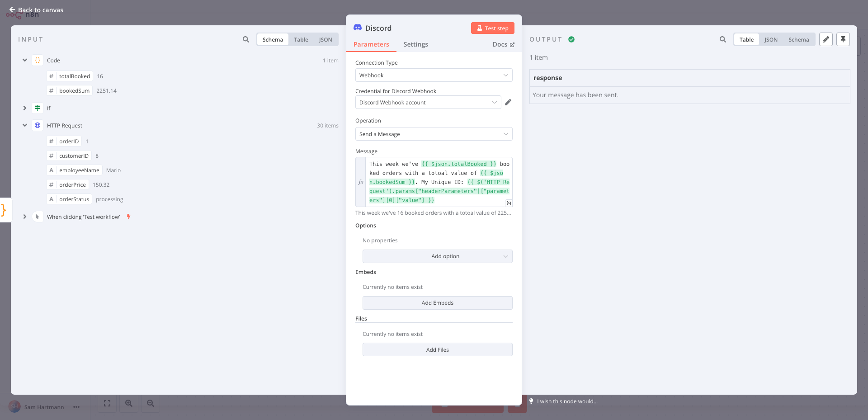
Task: Click the manual trigger cursor icon
Action: pyautogui.click(x=38, y=217)
